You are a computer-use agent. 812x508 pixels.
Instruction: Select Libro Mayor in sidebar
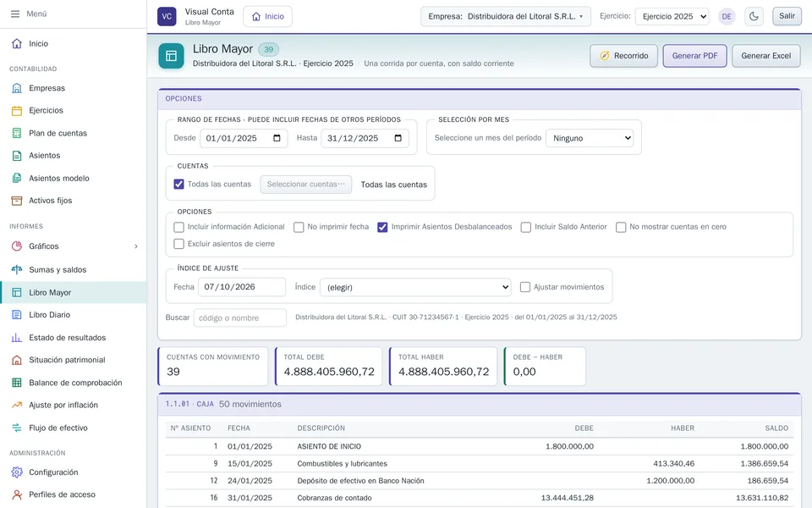tap(74, 292)
